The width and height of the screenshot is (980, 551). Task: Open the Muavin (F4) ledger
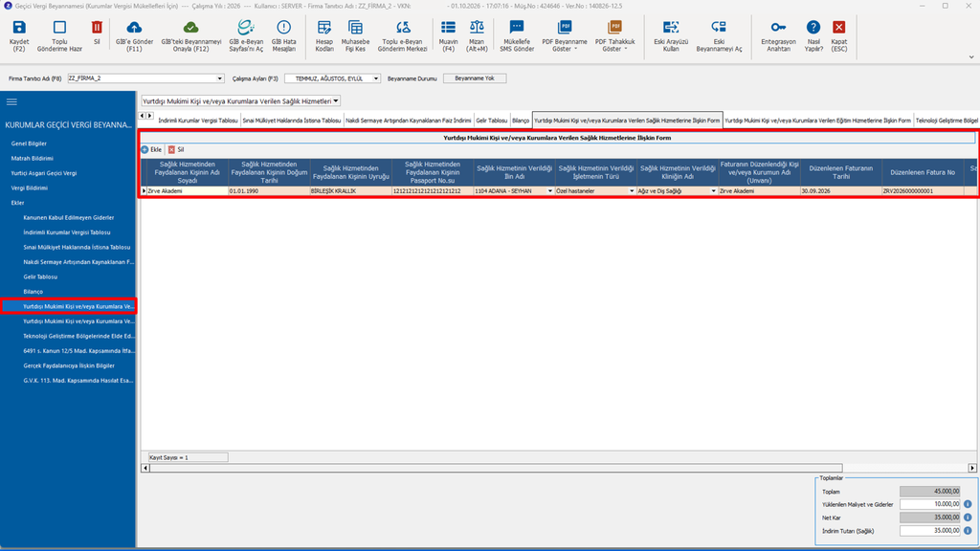(x=448, y=28)
